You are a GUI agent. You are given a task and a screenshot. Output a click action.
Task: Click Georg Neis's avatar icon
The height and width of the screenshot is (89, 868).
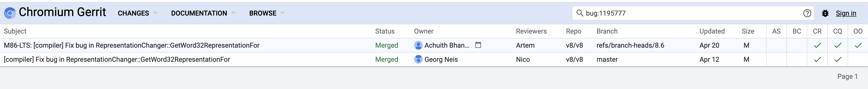[418, 59]
